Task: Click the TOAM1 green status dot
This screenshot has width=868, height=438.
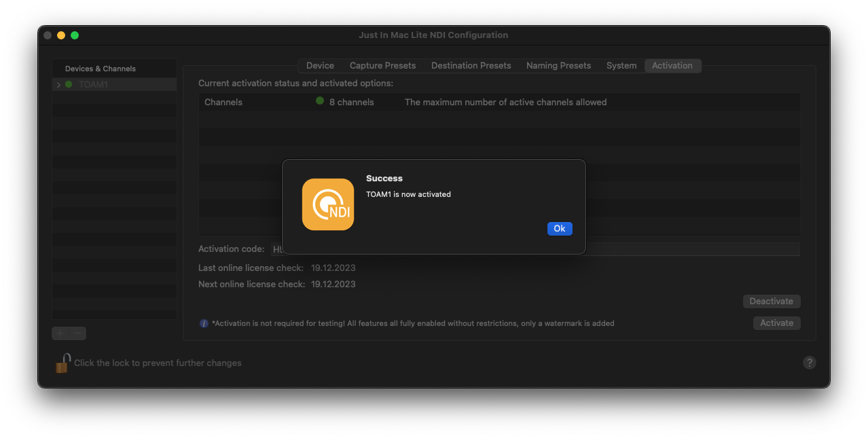Action: point(69,85)
